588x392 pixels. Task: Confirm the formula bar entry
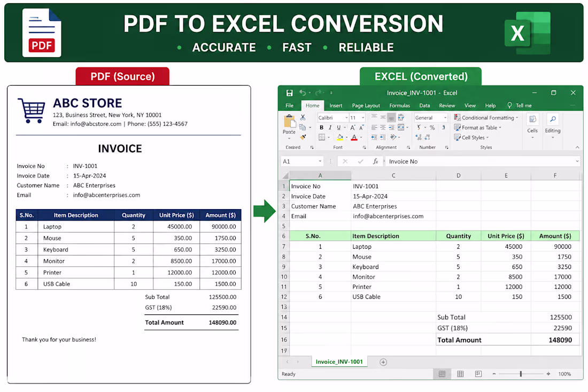[x=360, y=162]
